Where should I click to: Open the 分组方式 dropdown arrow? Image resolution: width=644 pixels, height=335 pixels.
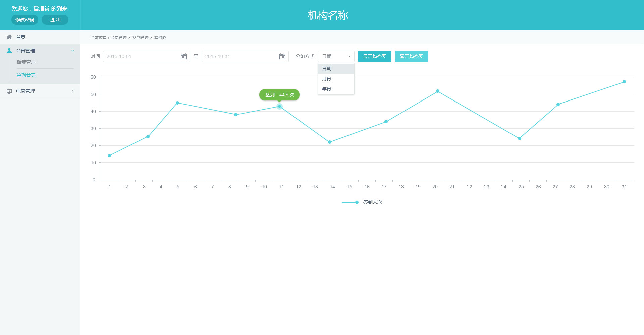click(349, 56)
